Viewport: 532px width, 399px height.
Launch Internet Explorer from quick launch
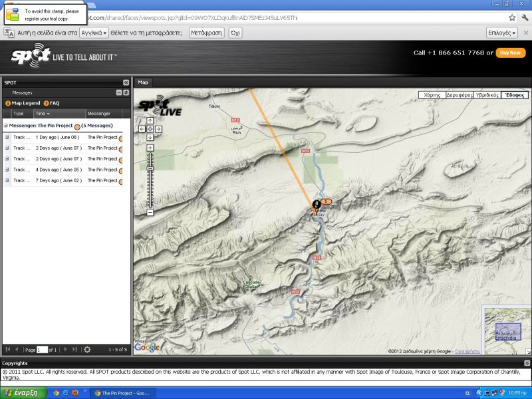(65, 393)
